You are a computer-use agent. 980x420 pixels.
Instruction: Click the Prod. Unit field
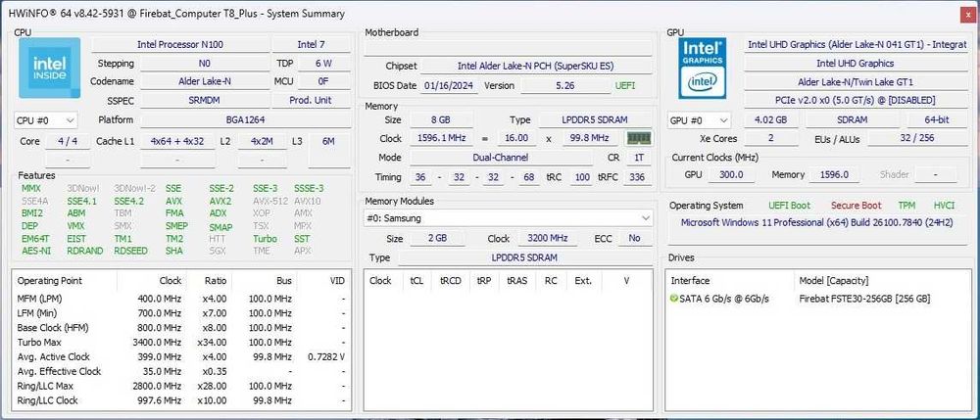pyautogui.click(x=311, y=100)
